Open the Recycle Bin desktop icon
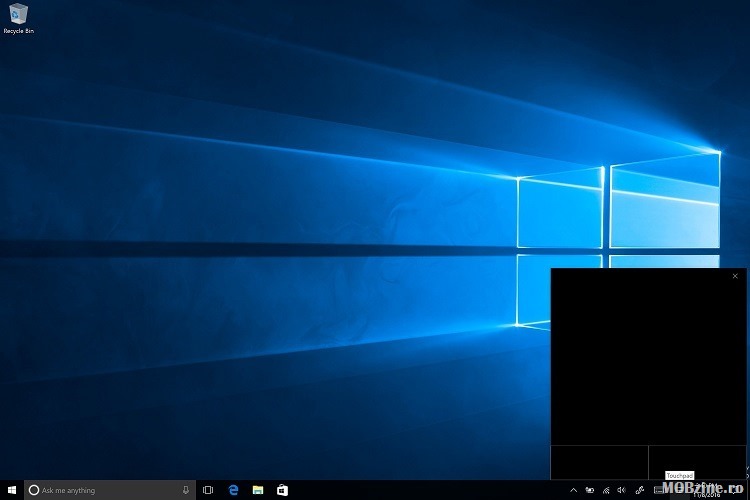750x500 pixels. [x=18, y=19]
